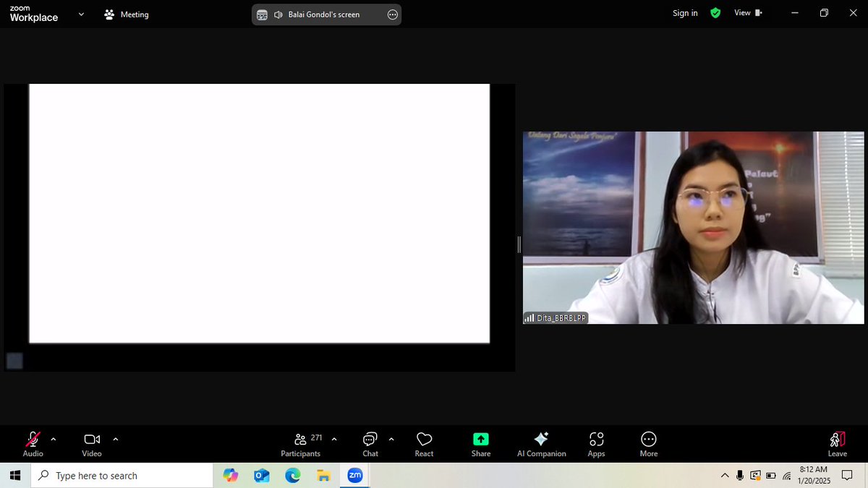Open the React emoji menu
Image resolution: width=868 pixels, height=488 pixels.
tap(424, 444)
